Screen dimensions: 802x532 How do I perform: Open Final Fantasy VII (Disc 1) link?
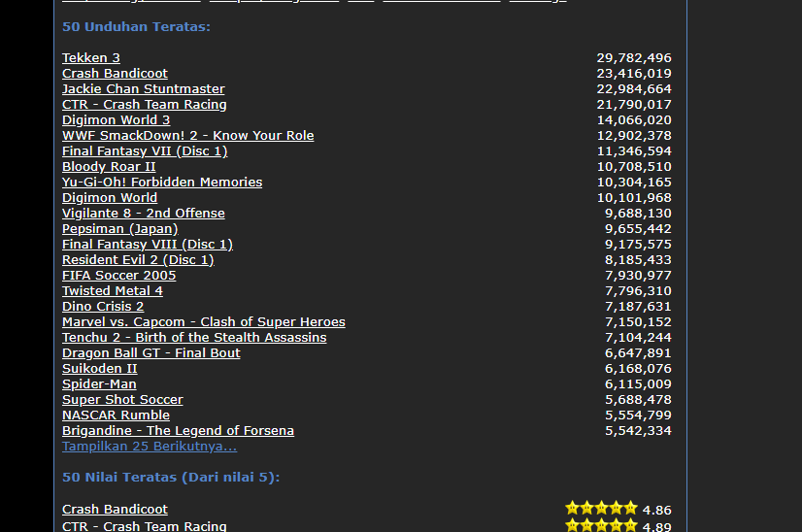coord(145,150)
